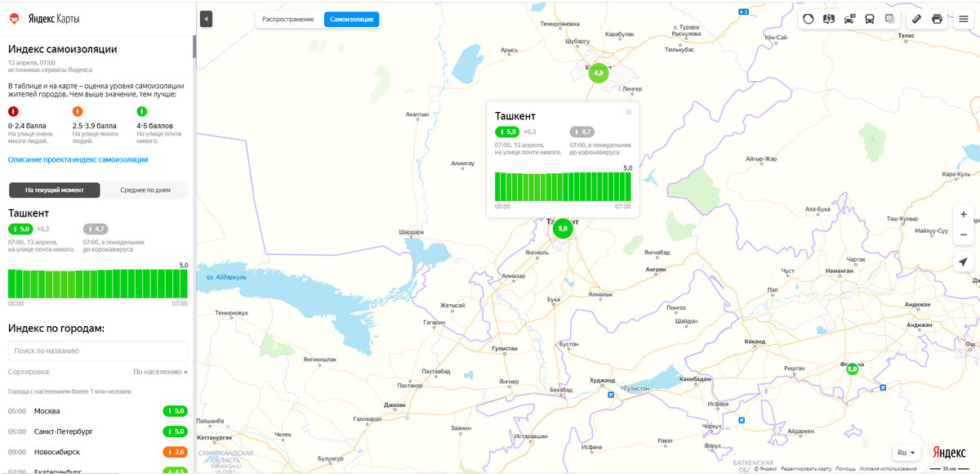Image resolution: width=980 pixels, height=474 pixels.
Task: Click red 0-2.4 балла legend icon
Action: click(x=12, y=111)
